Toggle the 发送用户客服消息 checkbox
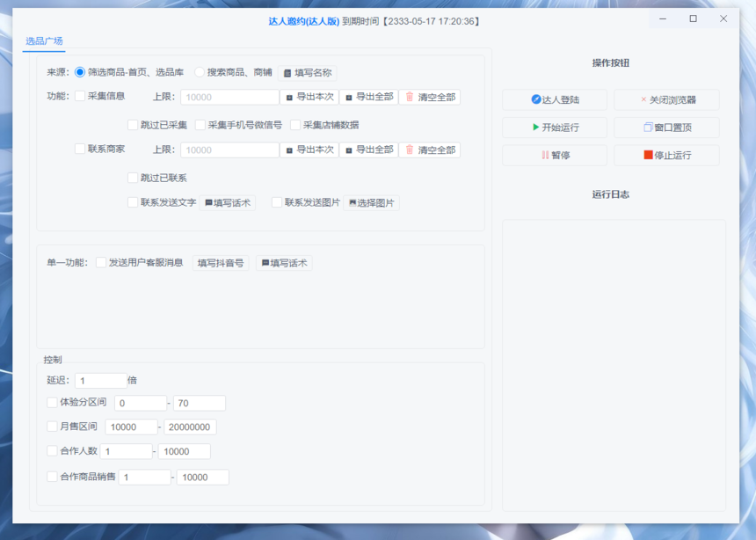756x540 pixels. pos(101,262)
